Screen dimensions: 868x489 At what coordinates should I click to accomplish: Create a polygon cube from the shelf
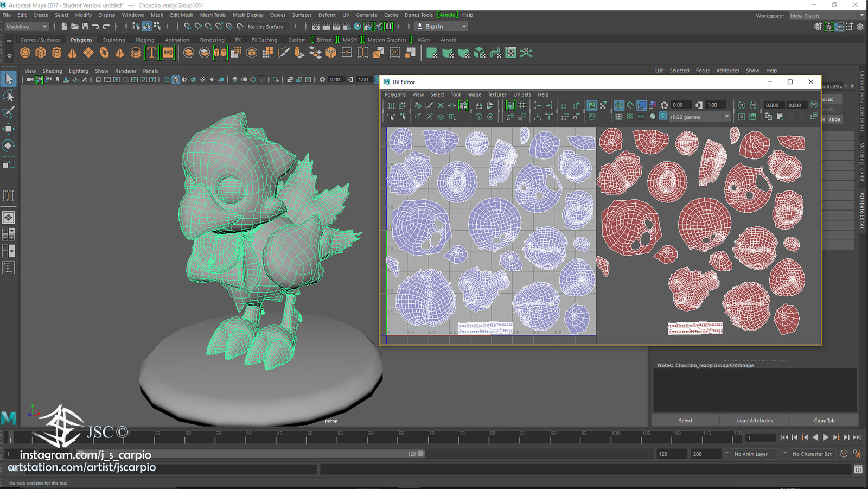(x=41, y=53)
